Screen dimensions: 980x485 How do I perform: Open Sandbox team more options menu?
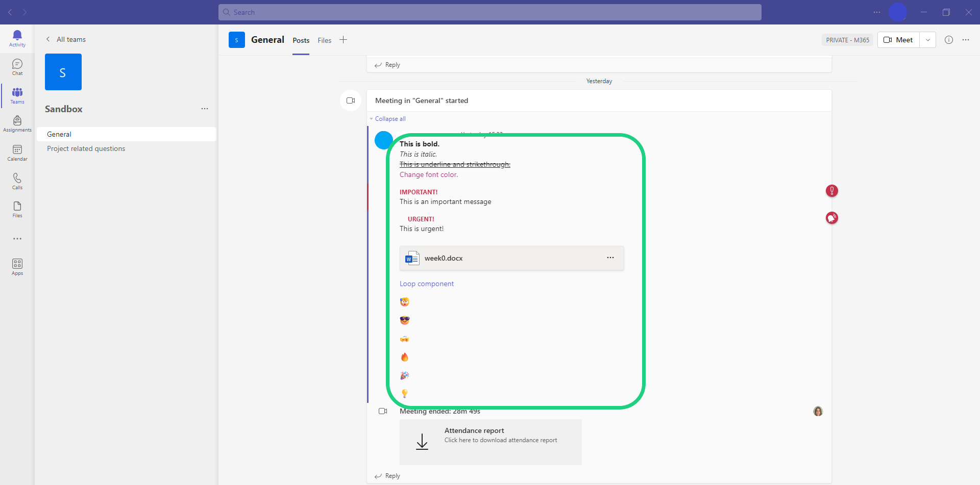pos(205,109)
